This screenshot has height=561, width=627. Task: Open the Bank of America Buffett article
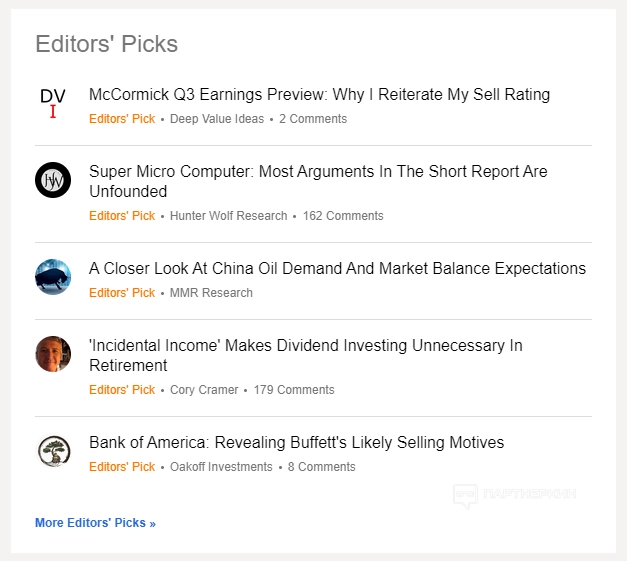coord(296,443)
